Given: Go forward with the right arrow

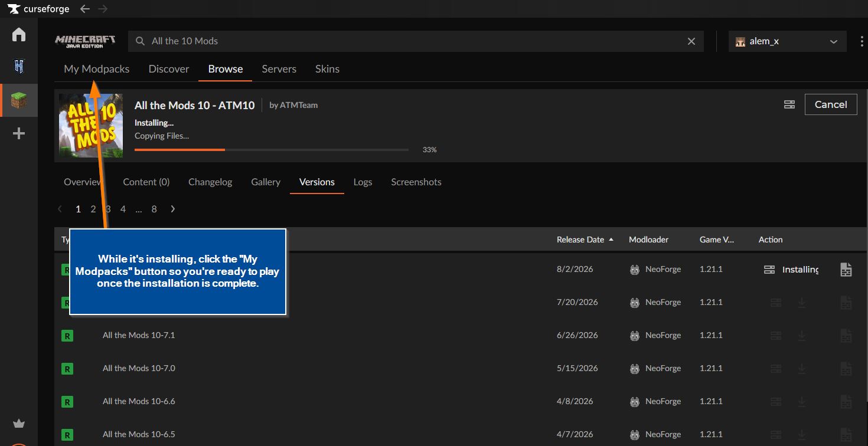Looking at the screenshot, I should tap(103, 9).
